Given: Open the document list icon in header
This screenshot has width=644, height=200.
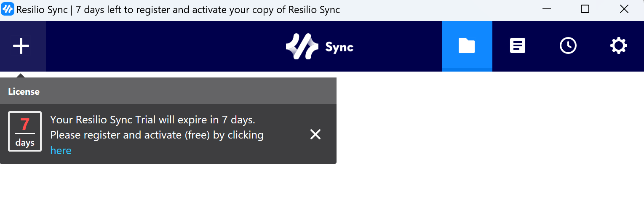Looking at the screenshot, I should (518, 45).
